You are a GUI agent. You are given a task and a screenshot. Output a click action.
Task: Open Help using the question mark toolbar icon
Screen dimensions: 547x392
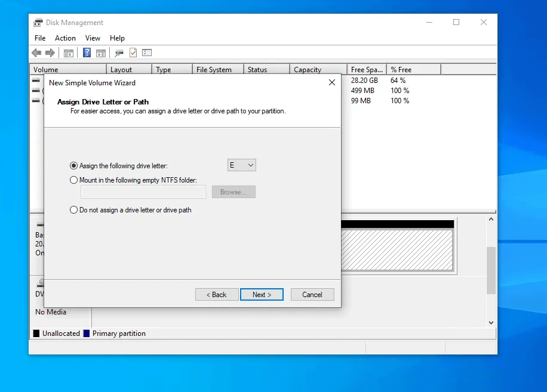click(87, 53)
